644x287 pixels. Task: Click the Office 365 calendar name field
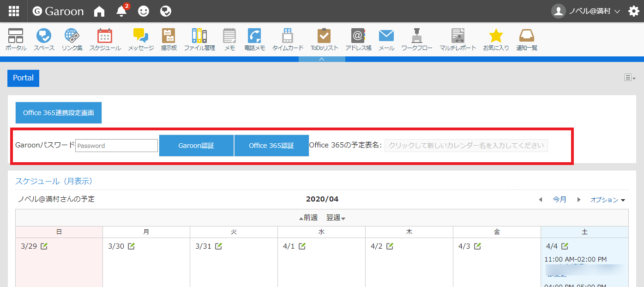coord(466,146)
